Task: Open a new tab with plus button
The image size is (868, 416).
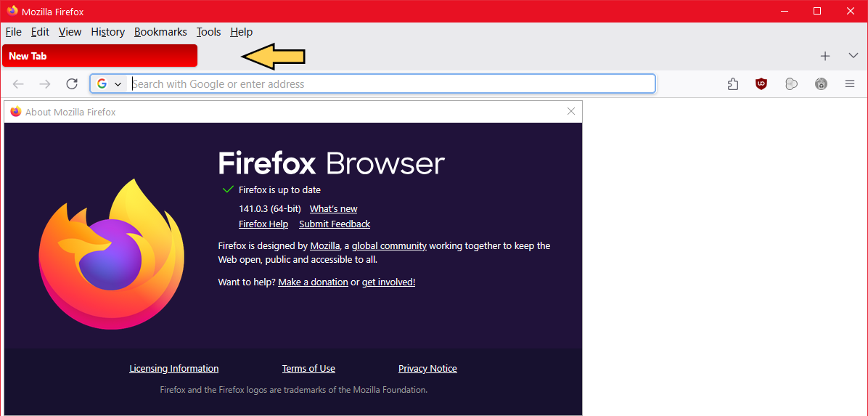Action: pyautogui.click(x=825, y=56)
